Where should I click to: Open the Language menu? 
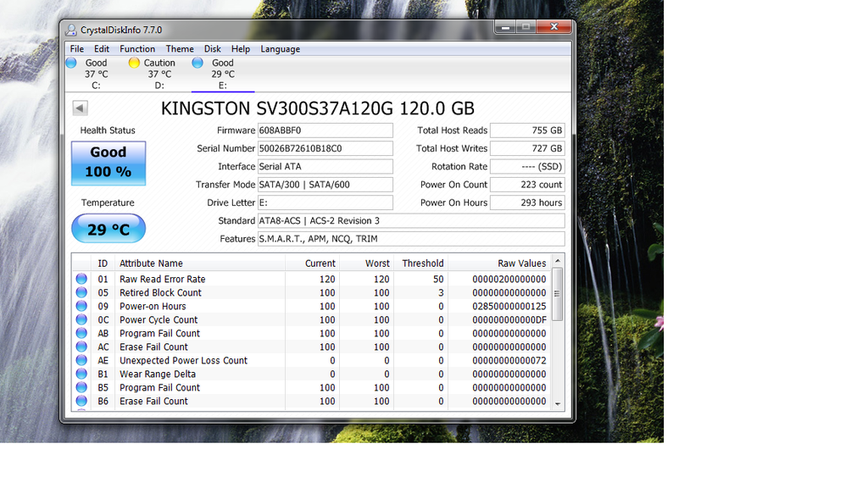[280, 48]
